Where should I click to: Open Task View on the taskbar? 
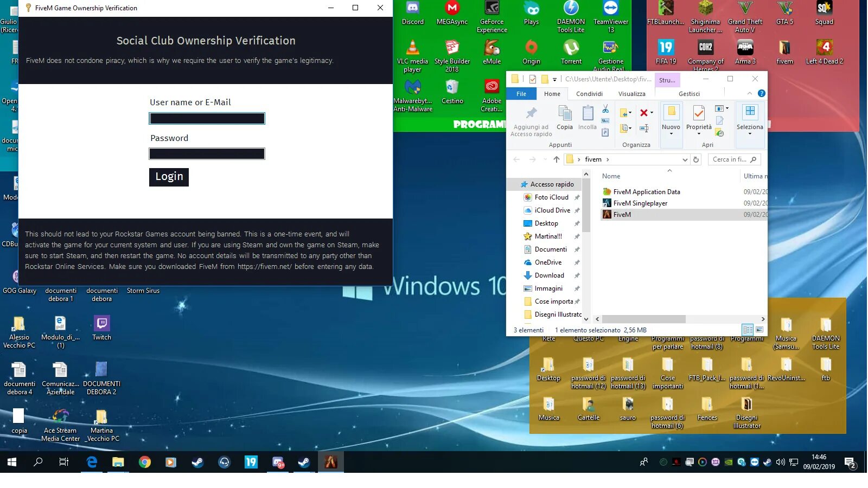pyautogui.click(x=64, y=462)
